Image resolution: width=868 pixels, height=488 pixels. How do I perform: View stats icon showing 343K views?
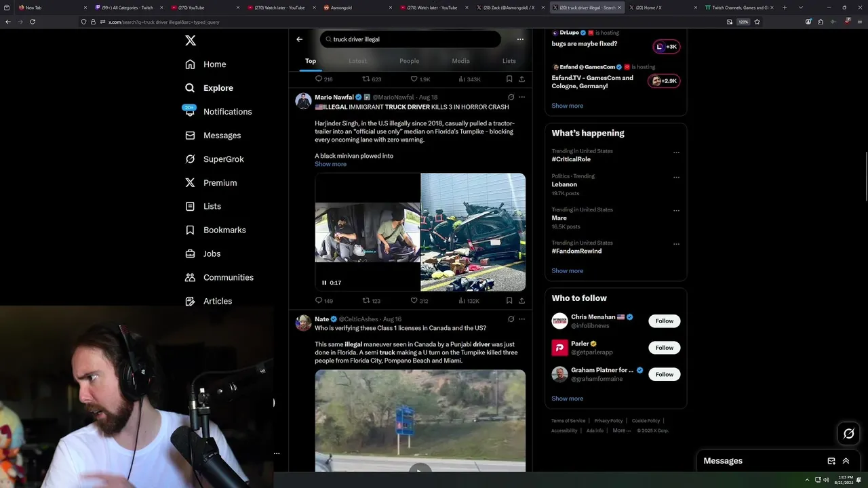pyautogui.click(x=462, y=79)
